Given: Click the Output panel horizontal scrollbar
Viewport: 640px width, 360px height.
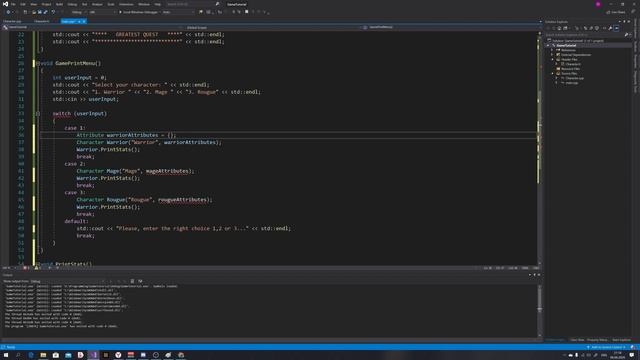Looking at the screenshot, I should click(269, 340).
